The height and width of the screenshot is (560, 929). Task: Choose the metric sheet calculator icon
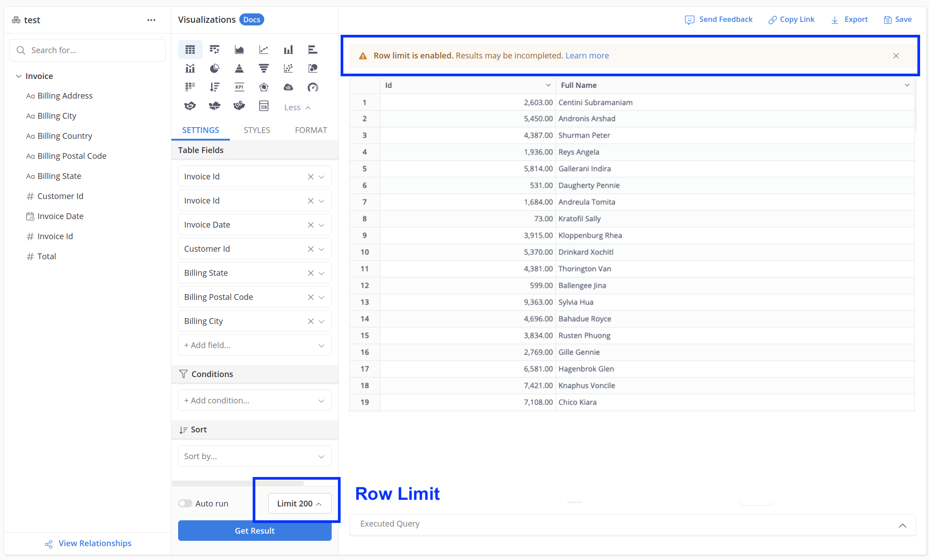(264, 106)
